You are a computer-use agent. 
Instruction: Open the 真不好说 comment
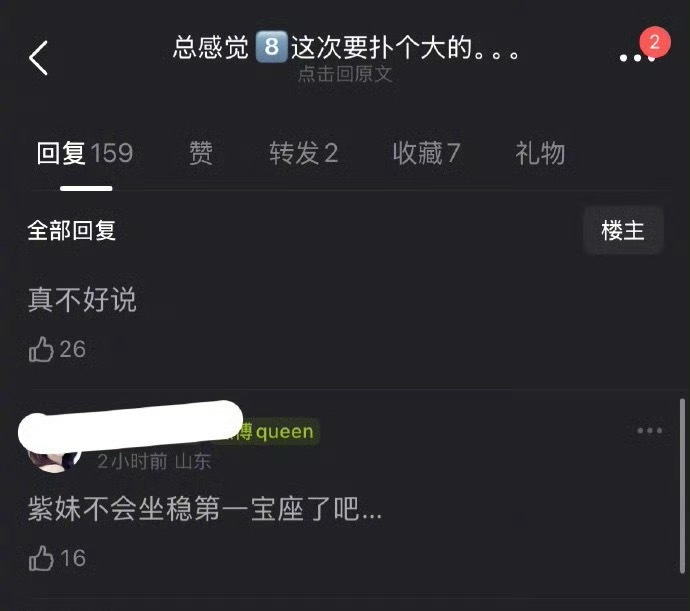(x=82, y=300)
